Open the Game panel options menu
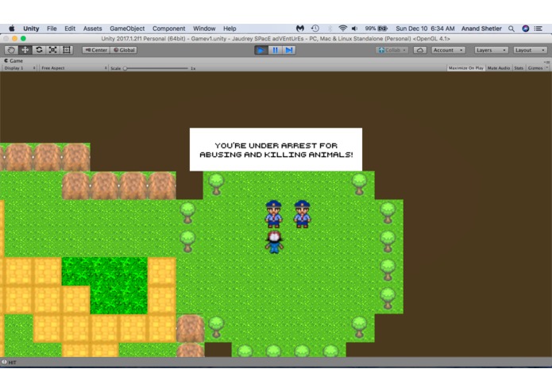The image size is (552, 392). 546,62
